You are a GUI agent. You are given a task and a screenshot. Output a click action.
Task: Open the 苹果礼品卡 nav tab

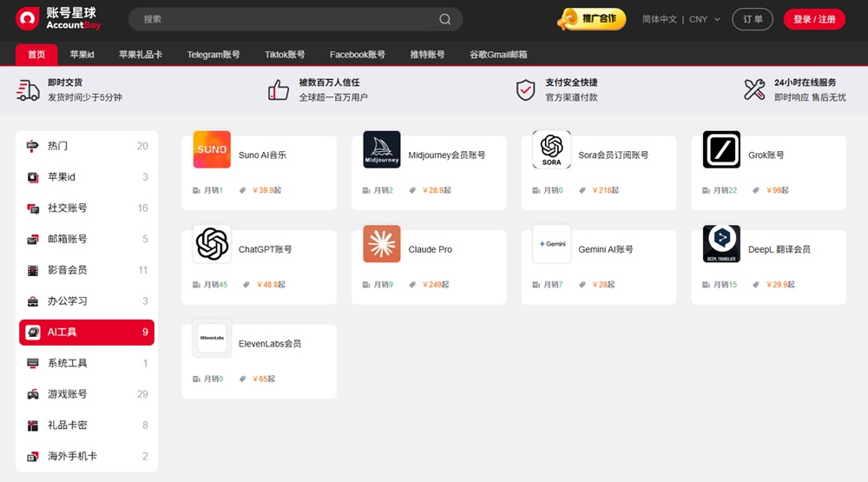(141, 55)
